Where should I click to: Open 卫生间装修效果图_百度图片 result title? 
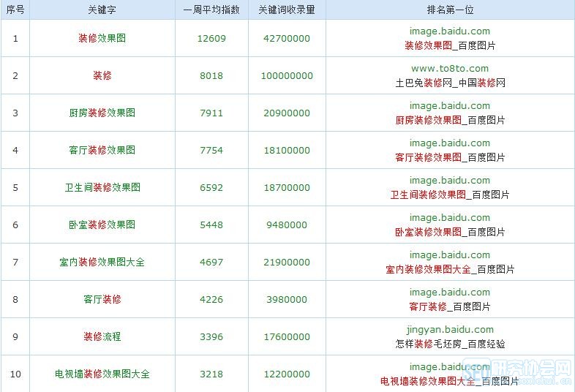tap(450, 195)
